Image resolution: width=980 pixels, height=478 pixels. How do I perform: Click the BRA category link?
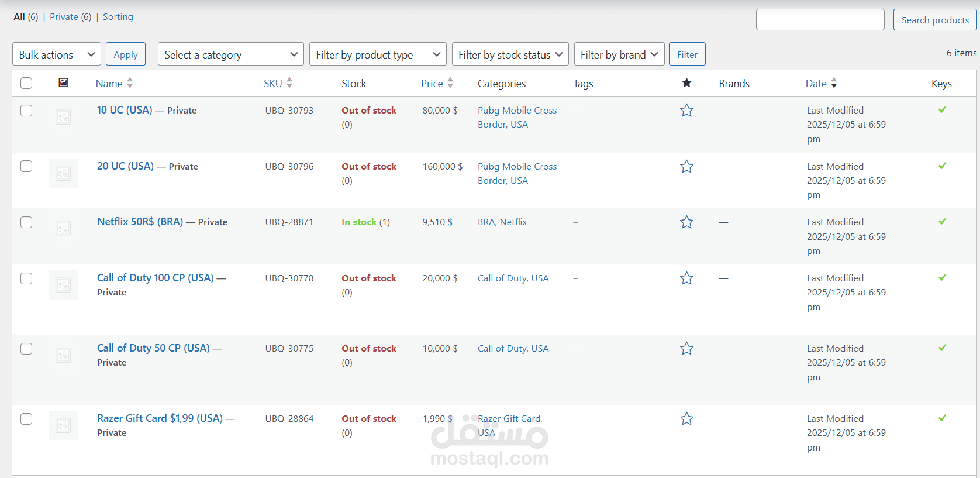tap(486, 222)
